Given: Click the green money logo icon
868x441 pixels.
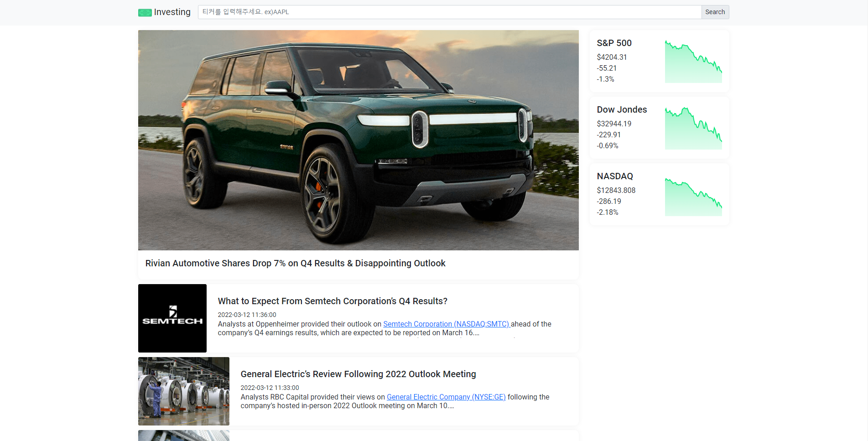Looking at the screenshot, I should [145, 13].
